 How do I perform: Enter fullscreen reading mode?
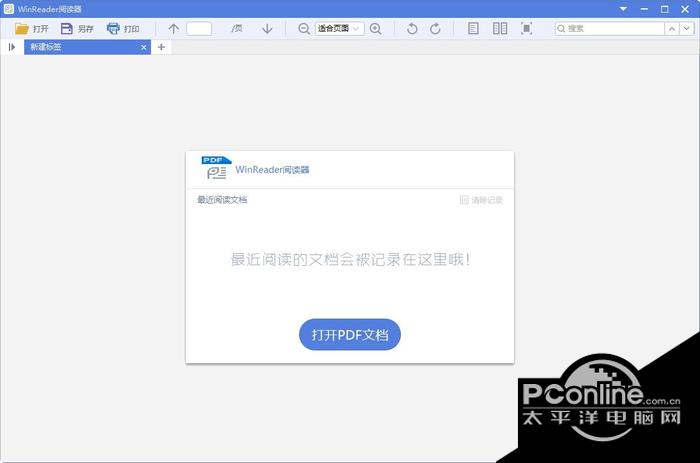click(x=527, y=29)
